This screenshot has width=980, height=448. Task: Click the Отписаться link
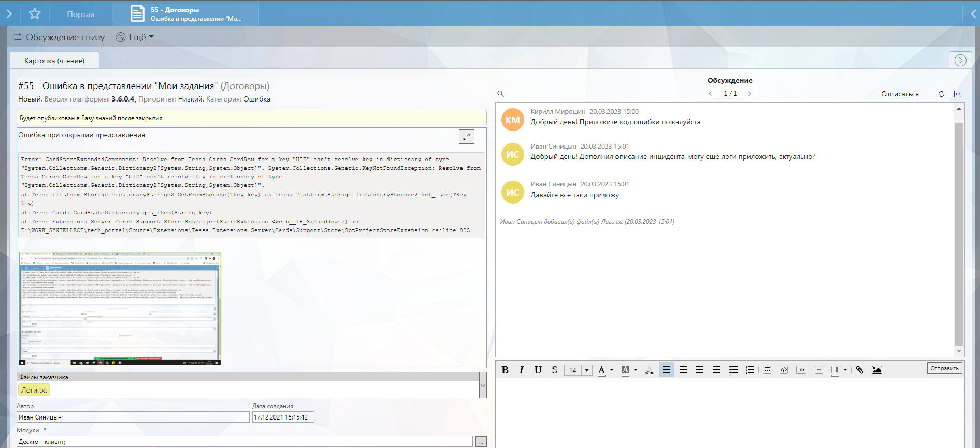(x=900, y=94)
